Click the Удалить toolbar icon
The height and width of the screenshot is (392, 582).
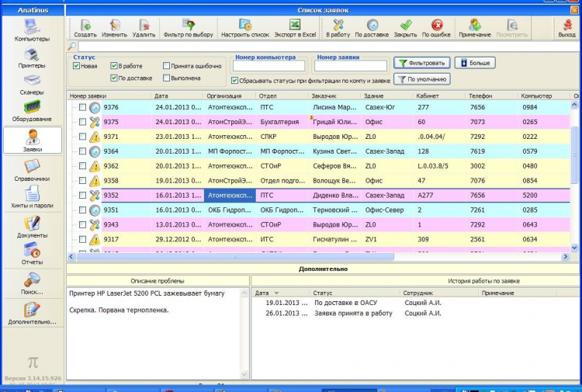tap(144, 29)
